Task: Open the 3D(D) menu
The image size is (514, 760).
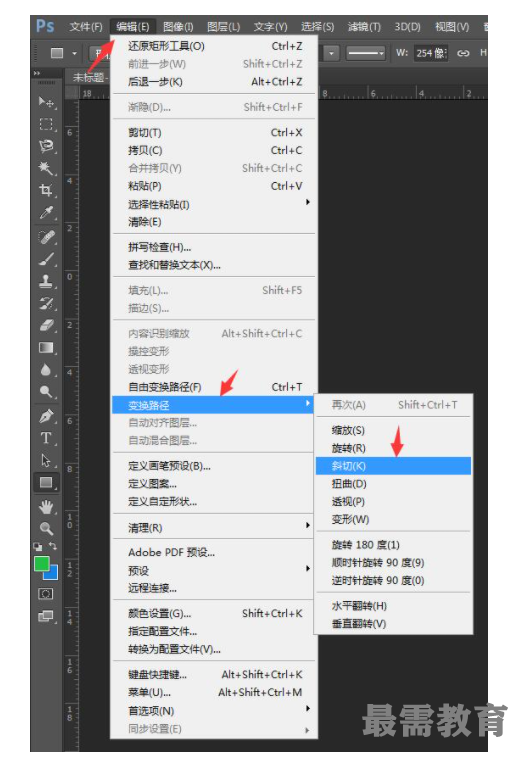Action: tap(407, 26)
